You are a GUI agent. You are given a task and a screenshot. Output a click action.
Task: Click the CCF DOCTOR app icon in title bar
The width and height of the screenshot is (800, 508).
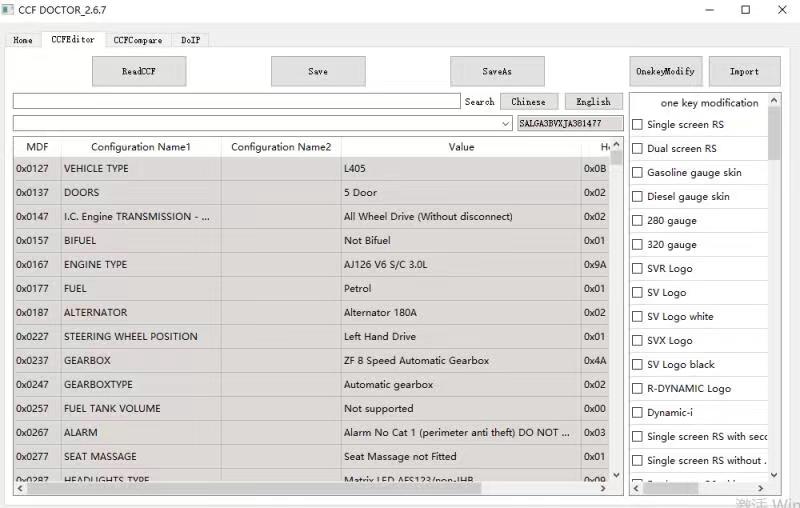(x=8, y=10)
